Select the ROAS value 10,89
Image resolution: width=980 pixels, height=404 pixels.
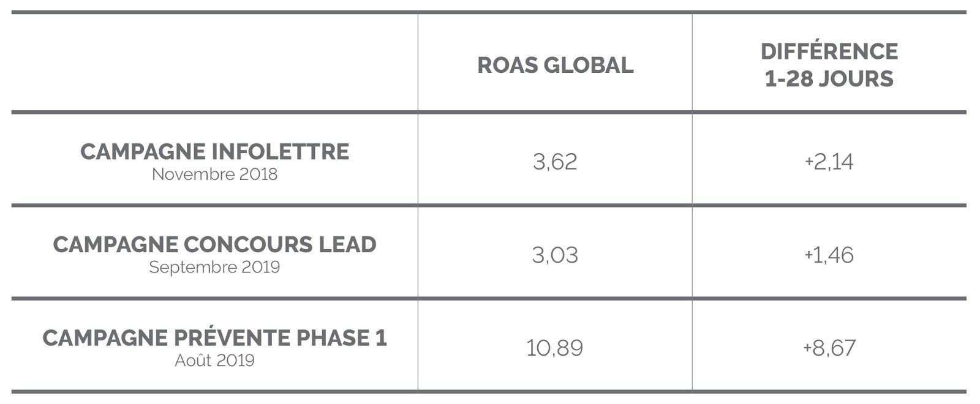(555, 348)
